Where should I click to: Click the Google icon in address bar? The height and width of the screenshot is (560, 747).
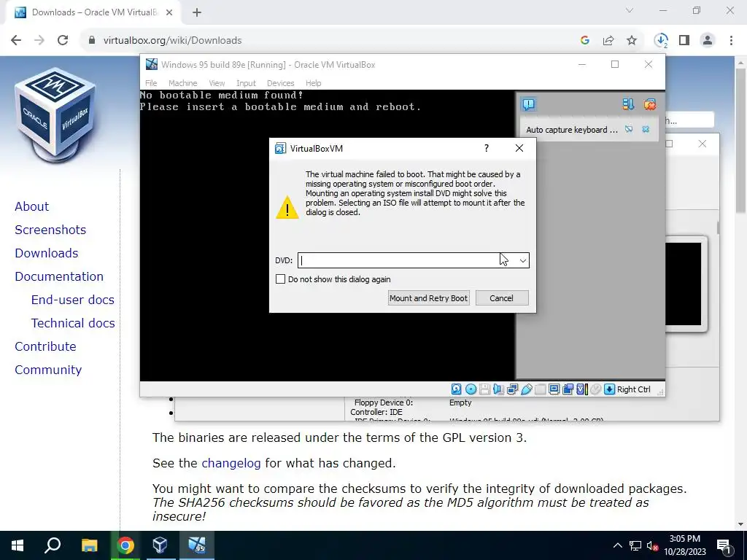coord(585,41)
